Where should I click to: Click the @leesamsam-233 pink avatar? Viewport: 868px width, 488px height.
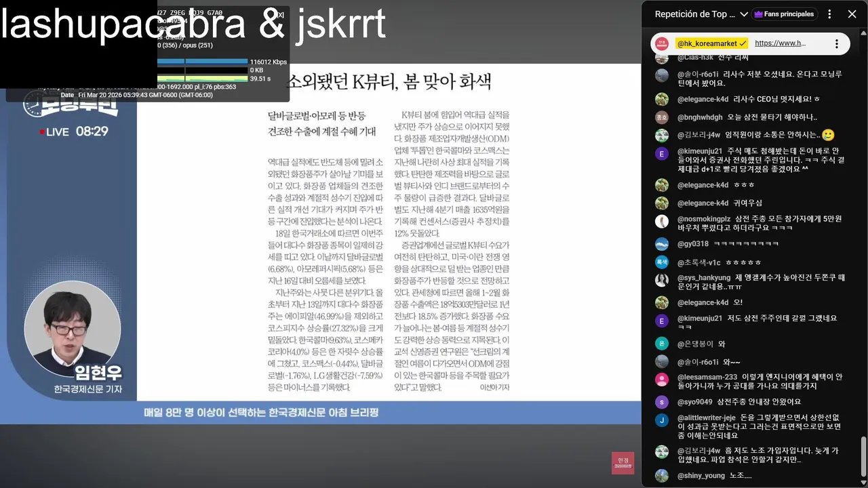click(x=662, y=379)
